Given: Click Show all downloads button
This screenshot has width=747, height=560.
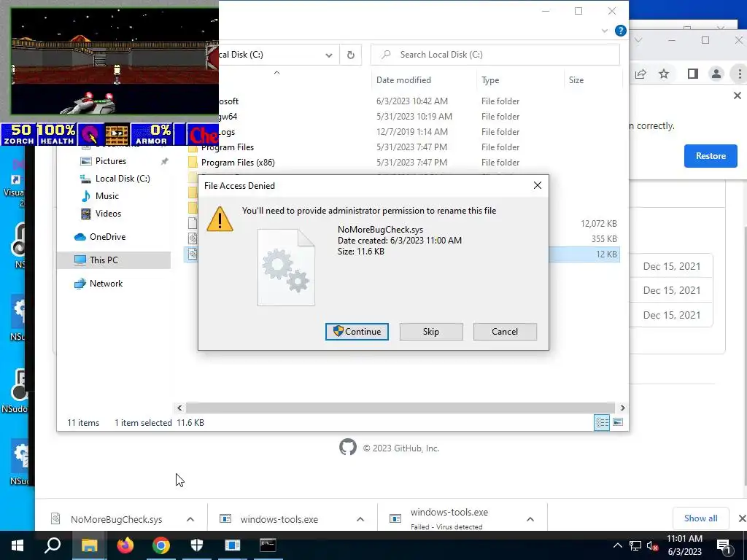Looking at the screenshot, I should [700, 518].
